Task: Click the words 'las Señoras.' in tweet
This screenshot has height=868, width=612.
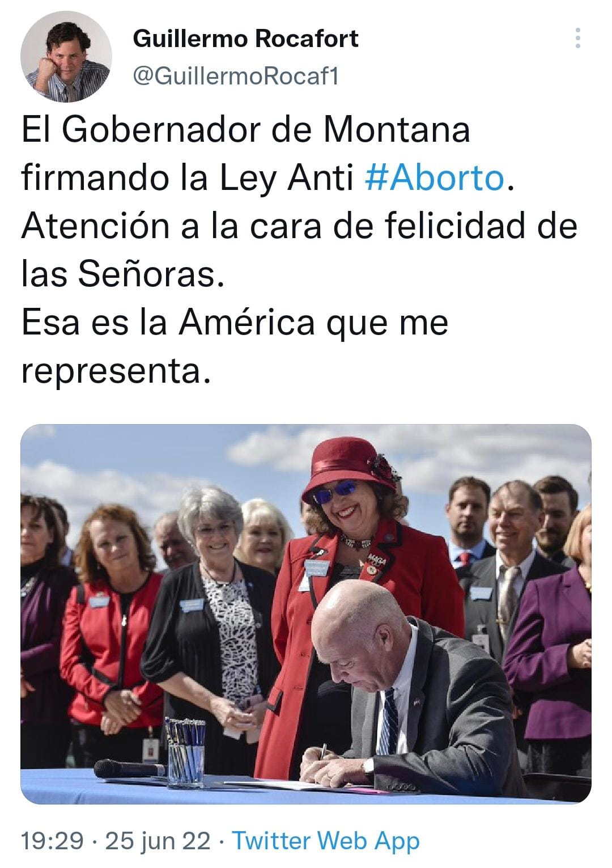Action: (x=119, y=274)
